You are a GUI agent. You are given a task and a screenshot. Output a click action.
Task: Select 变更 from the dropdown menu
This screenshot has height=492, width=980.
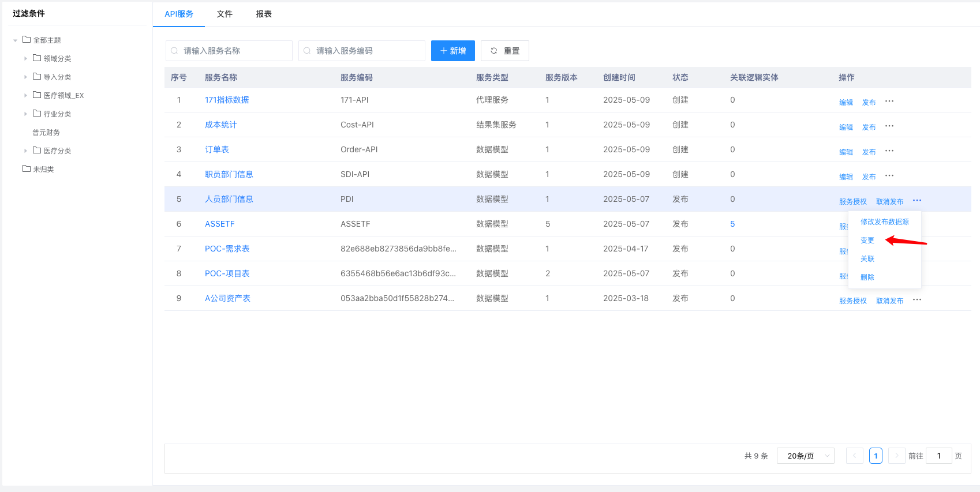867,241
